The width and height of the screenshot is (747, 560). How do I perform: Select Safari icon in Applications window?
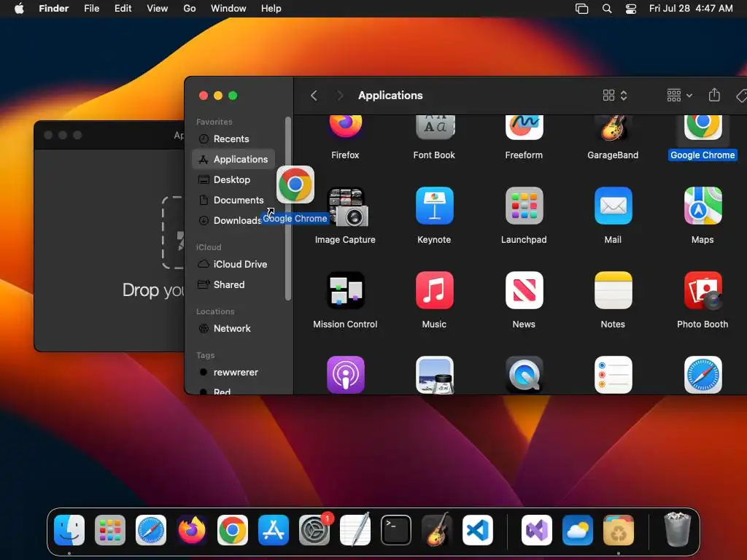point(703,375)
